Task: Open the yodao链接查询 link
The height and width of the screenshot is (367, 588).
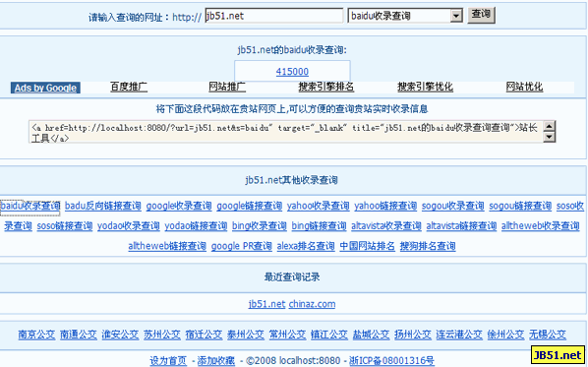Action: 196,226
